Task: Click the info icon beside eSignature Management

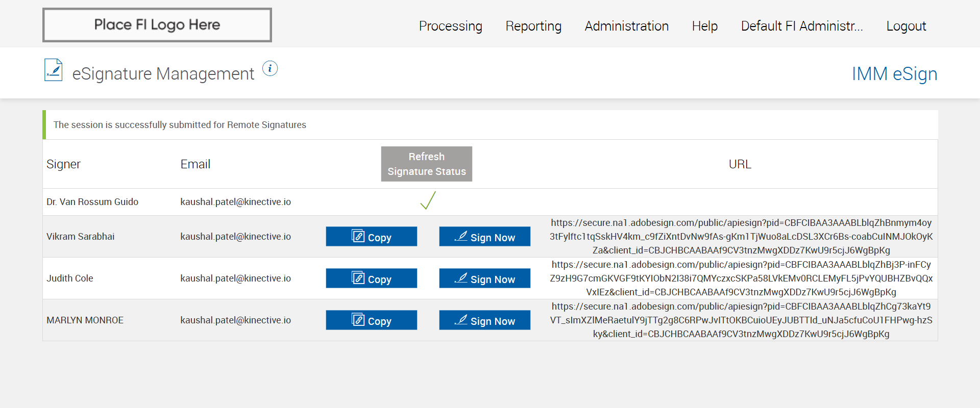Action: (x=270, y=68)
